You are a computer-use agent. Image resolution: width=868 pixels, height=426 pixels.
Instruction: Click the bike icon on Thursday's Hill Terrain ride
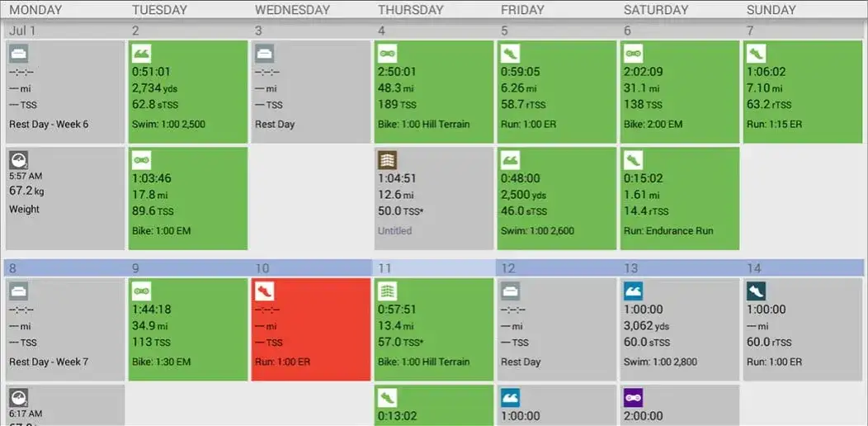387,54
